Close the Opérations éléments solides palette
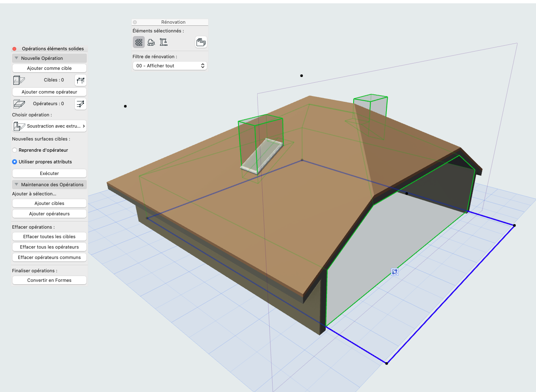This screenshot has width=536, height=392. click(x=15, y=49)
